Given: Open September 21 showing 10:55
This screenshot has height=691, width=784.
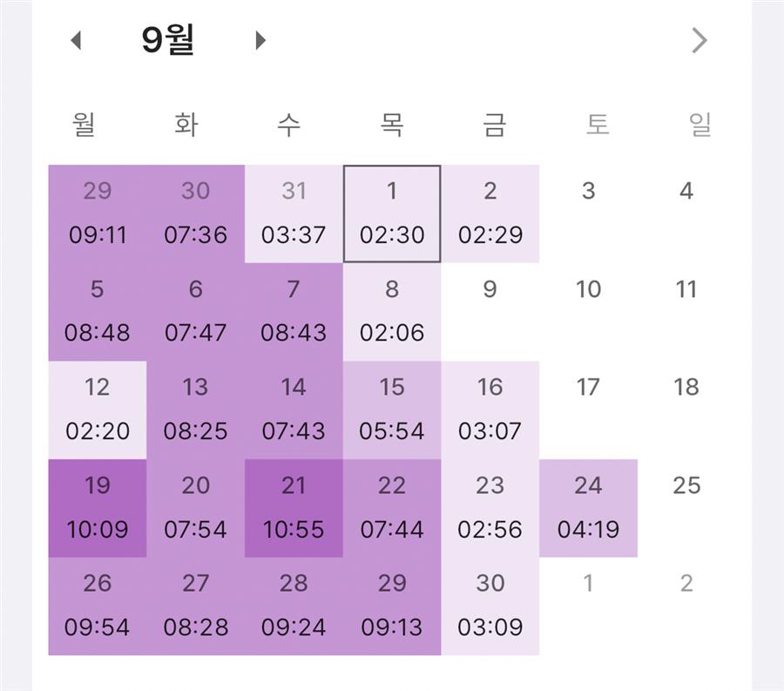Looking at the screenshot, I should 294,508.
